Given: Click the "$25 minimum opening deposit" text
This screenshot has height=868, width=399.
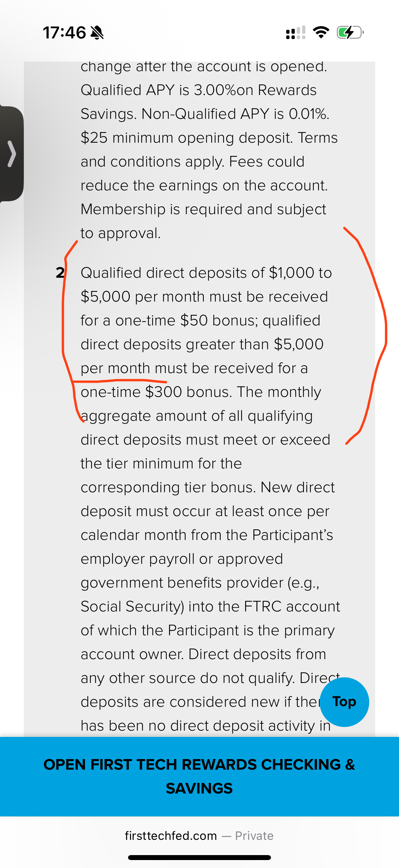Looking at the screenshot, I should [x=187, y=138].
